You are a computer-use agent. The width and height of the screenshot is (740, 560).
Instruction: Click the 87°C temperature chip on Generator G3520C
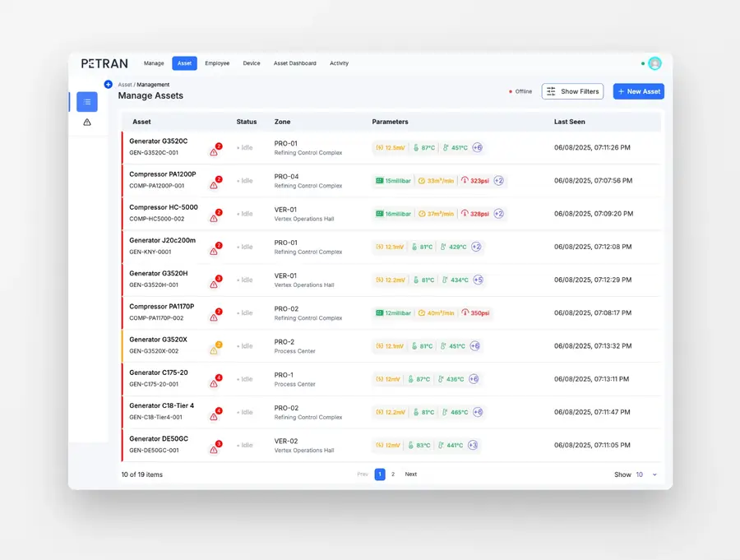point(424,147)
